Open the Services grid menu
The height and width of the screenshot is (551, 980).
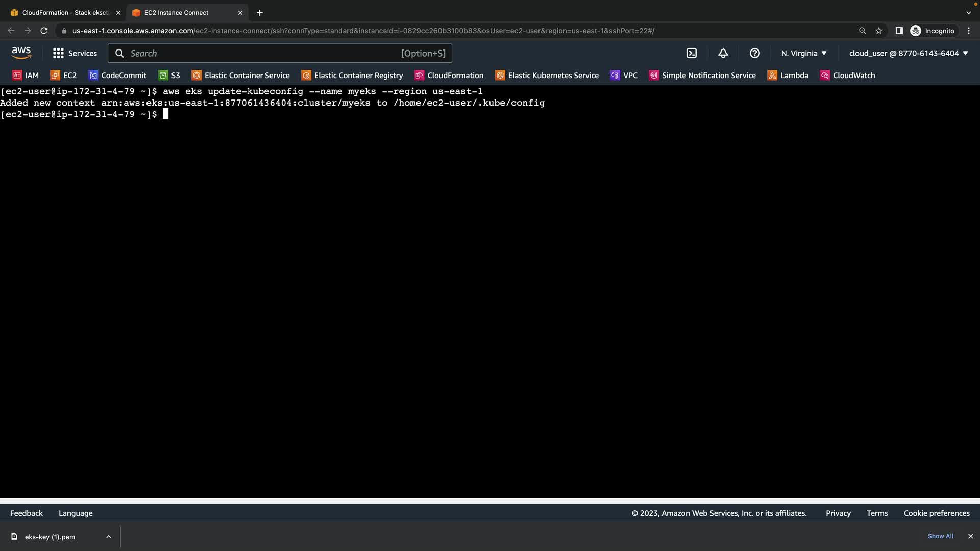(x=75, y=53)
